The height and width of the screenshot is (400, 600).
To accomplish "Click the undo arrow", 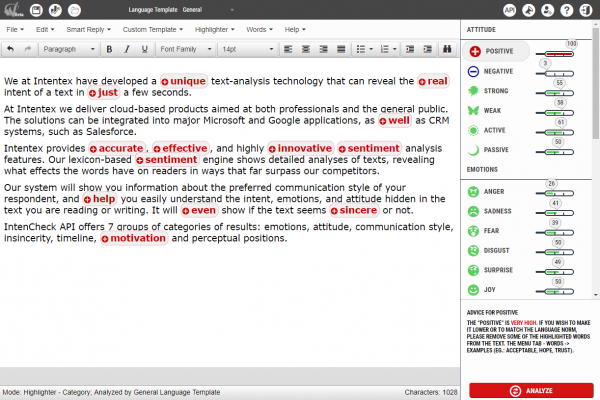I will click(x=10, y=49).
